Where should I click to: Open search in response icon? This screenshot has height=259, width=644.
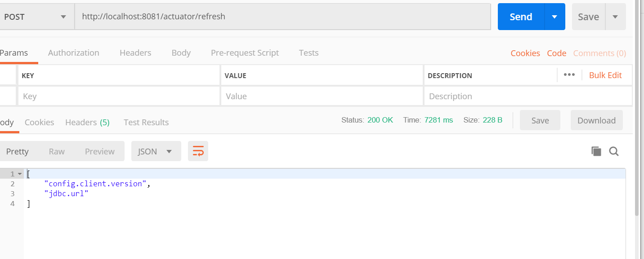[x=614, y=151]
